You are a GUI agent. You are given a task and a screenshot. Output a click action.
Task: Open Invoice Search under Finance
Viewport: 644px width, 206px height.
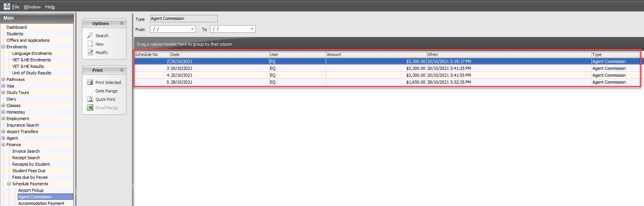26,151
